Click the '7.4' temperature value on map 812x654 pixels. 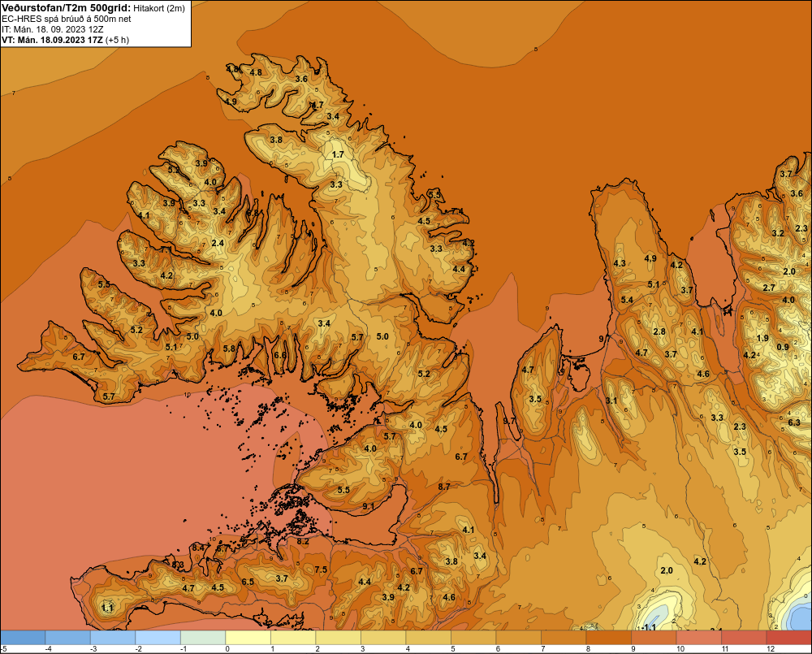[x=457, y=211]
